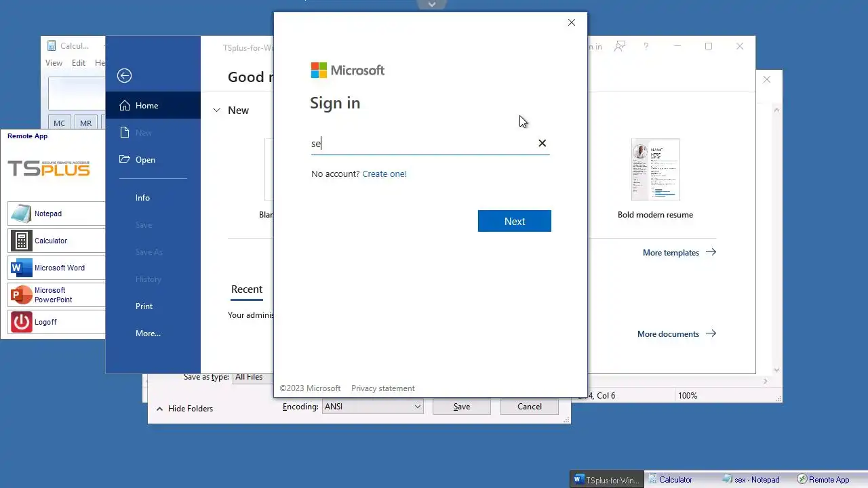Image resolution: width=868 pixels, height=488 pixels.
Task: Select More... in Word backstage sidebar
Action: click(153, 333)
